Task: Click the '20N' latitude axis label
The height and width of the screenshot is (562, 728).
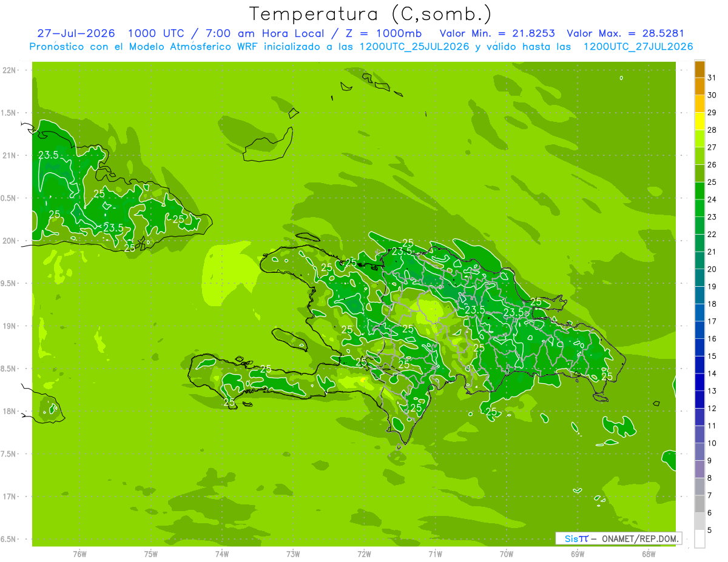Action: 10,241
